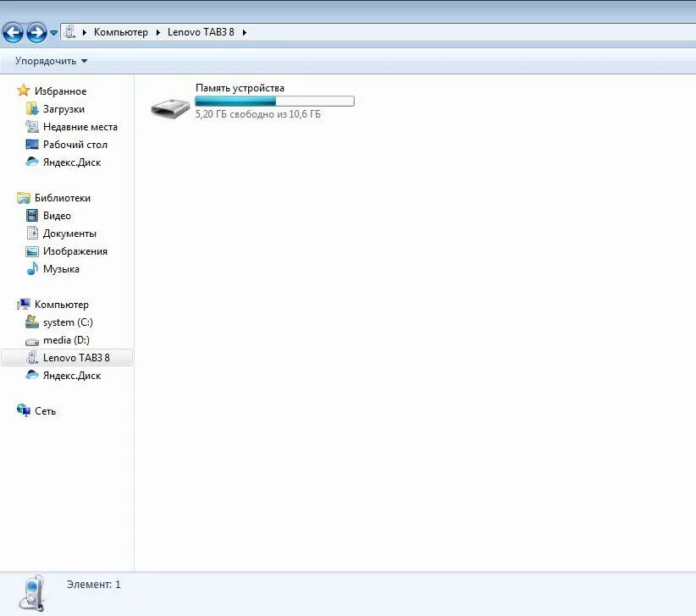Click the Память устройства drive icon
This screenshot has height=616, width=696.
[x=170, y=107]
